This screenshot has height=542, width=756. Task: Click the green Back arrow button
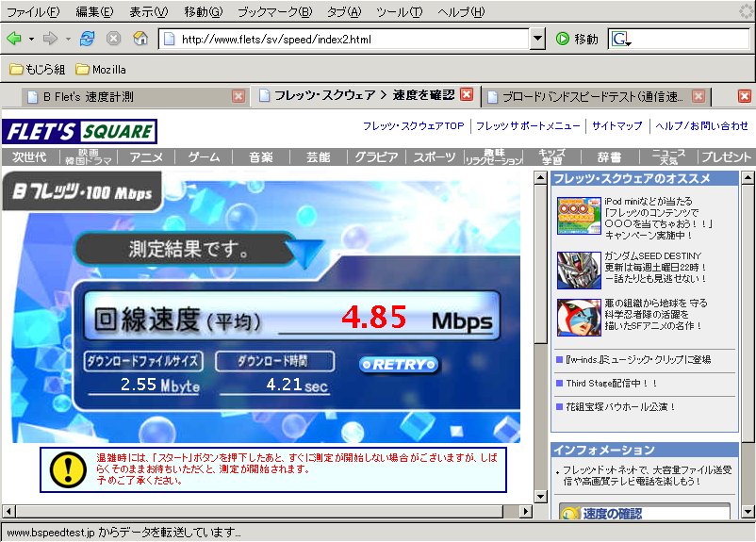click(14, 38)
